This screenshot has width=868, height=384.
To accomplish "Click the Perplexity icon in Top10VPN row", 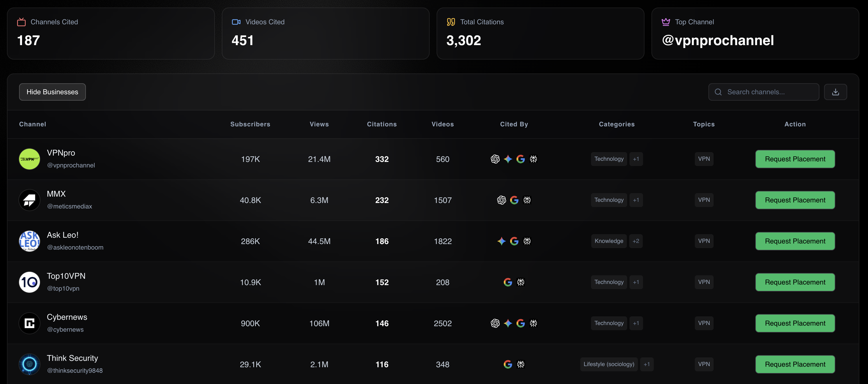I will coord(521,282).
